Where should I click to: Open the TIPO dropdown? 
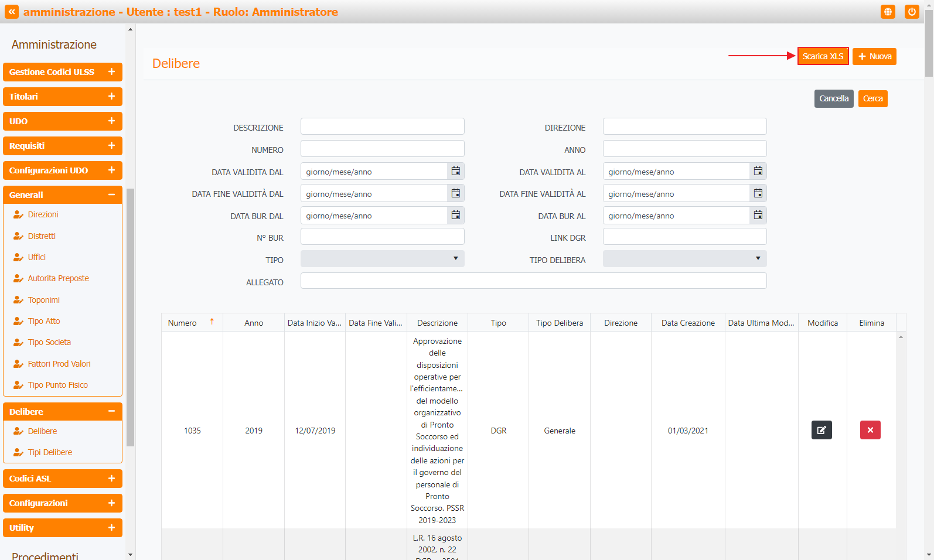(382, 259)
